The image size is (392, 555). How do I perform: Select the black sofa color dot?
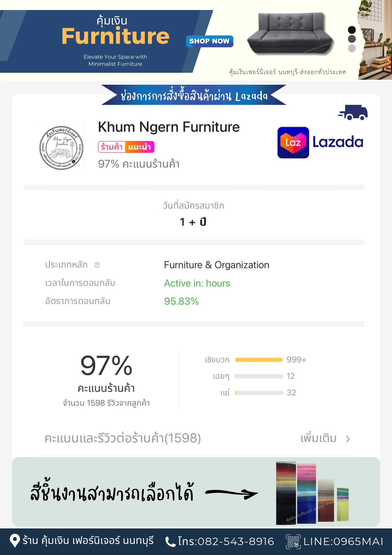352,30
